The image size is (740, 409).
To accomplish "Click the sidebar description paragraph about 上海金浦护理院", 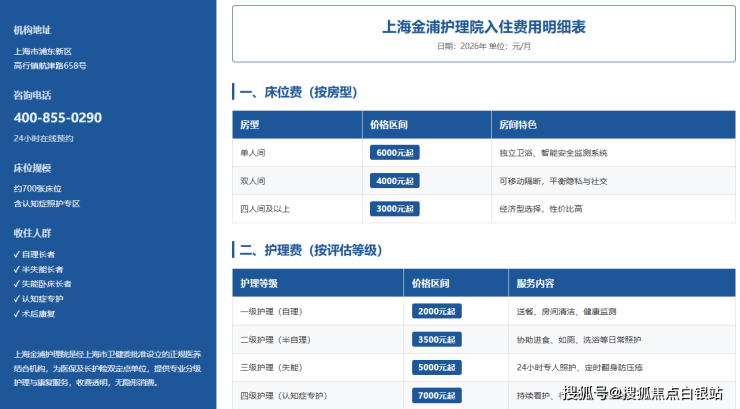I will 108,368.
